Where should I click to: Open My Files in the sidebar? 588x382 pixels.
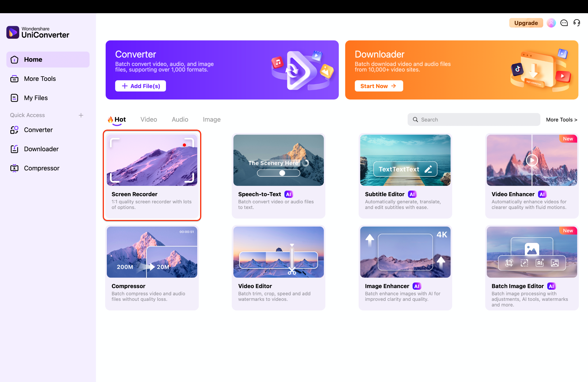(35, 98)
